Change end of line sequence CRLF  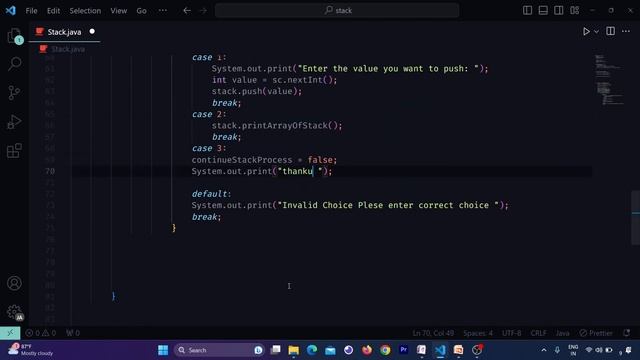tap(538, 333)
